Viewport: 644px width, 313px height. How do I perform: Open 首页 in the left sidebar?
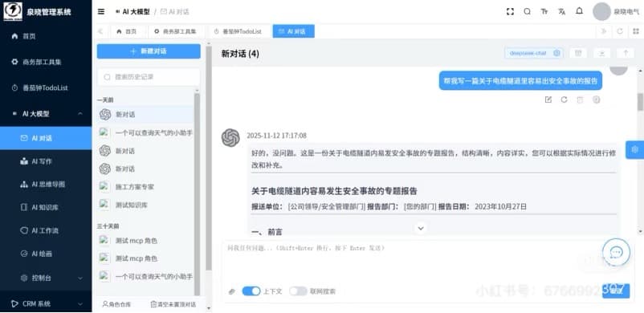[x=46, y=36]
